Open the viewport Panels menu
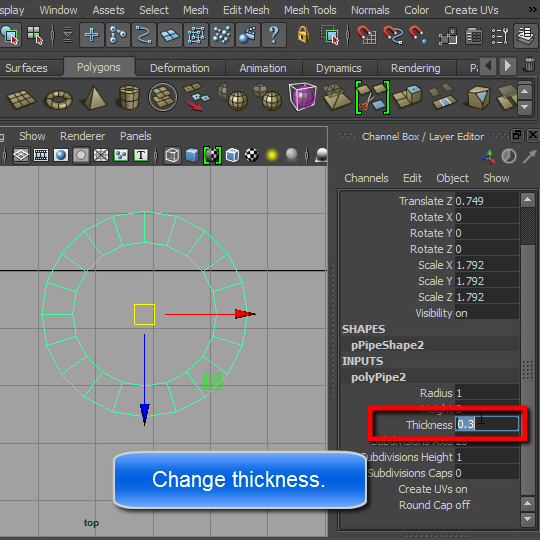 [x=135, y=136]
